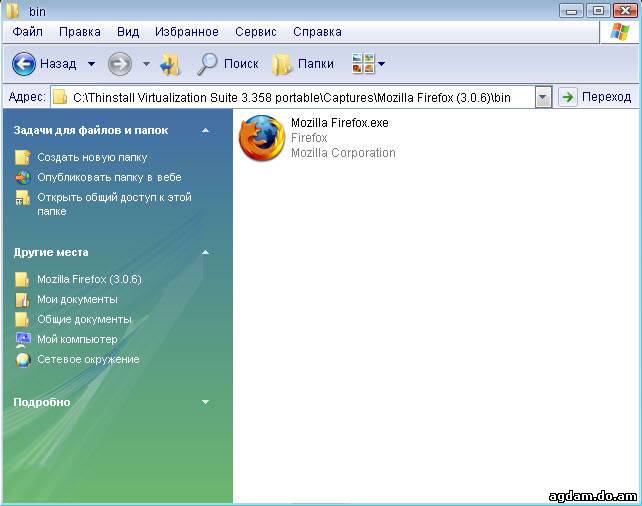Open Мой компьютер link
Screen dimensions: 642x506
77,339
